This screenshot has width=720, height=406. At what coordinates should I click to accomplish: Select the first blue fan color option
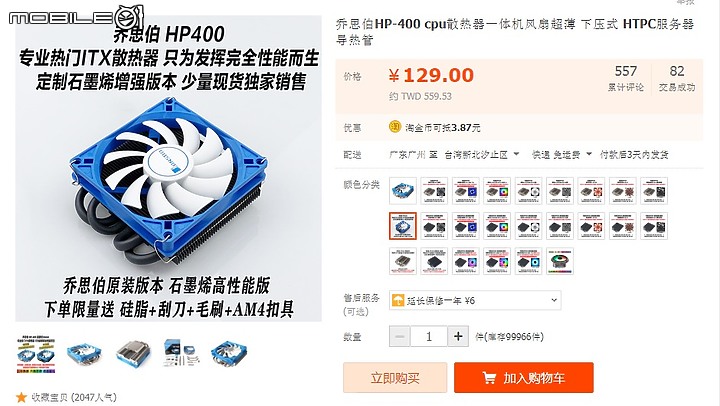403,191
